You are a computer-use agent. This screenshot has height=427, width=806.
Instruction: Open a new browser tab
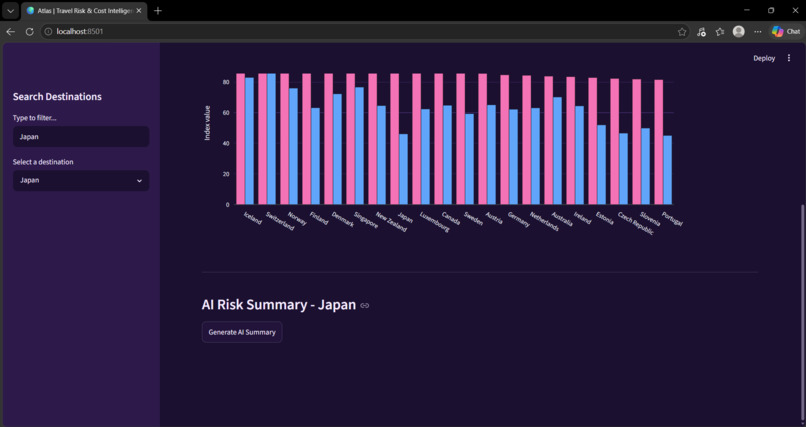click(158, 11)
